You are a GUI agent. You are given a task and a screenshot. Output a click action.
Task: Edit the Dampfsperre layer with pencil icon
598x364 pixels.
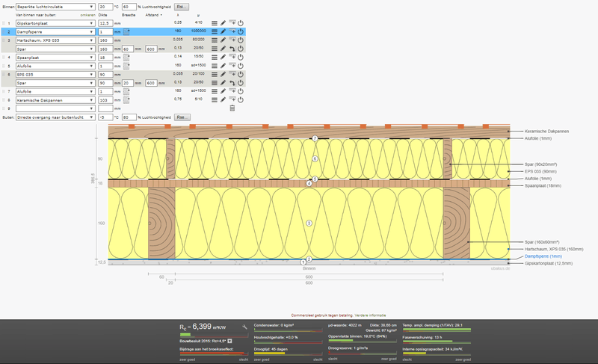224,33
